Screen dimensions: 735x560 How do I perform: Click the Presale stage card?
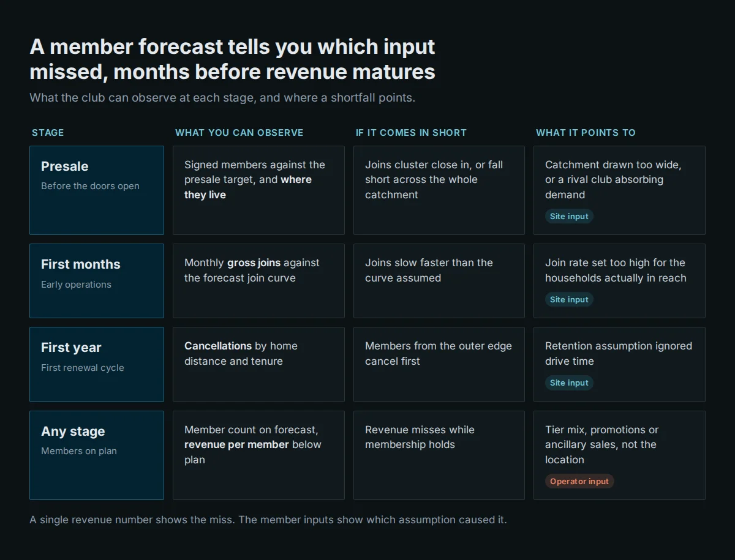point(97,190)
